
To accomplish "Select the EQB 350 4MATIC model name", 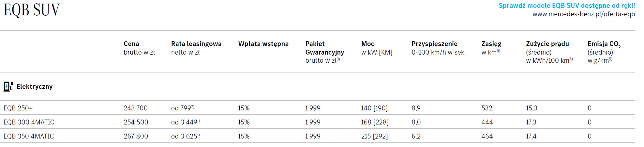I will point(29,136).
